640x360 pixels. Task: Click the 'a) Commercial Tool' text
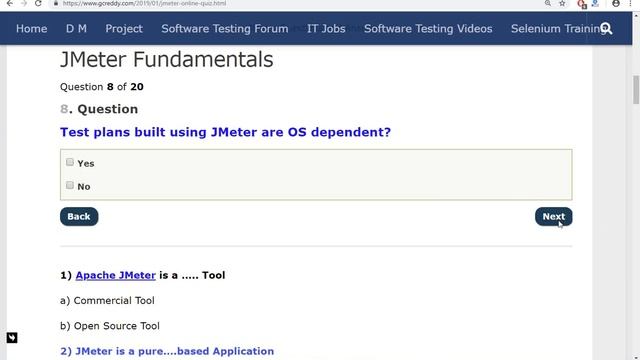point(107,300)
